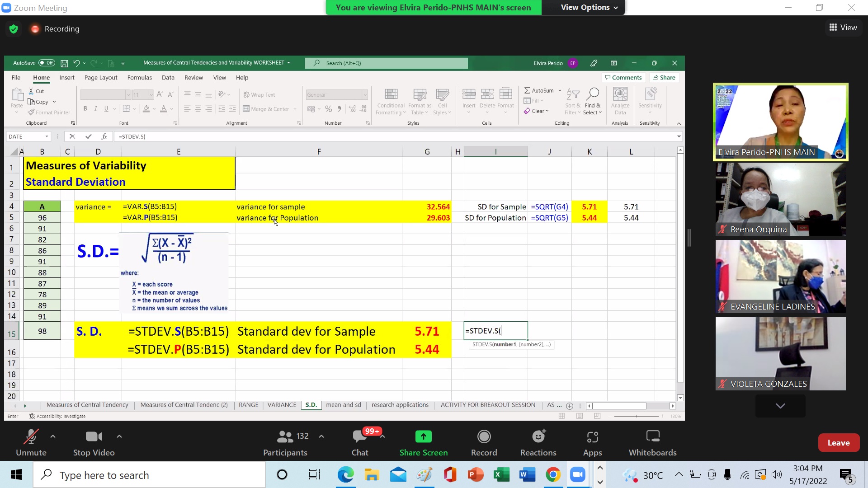Screen dimensions: 868x488
Task: Open the Formulas ribbon tab
Action: click(139, 78)
